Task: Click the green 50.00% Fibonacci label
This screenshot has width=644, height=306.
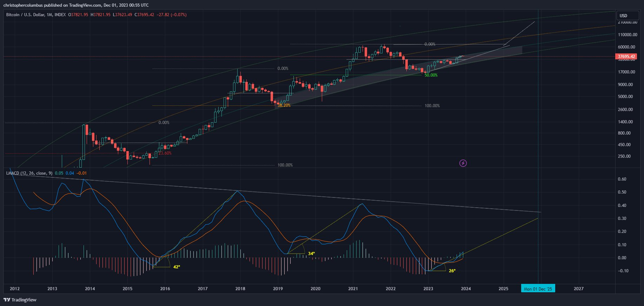Action: [431, 75]
